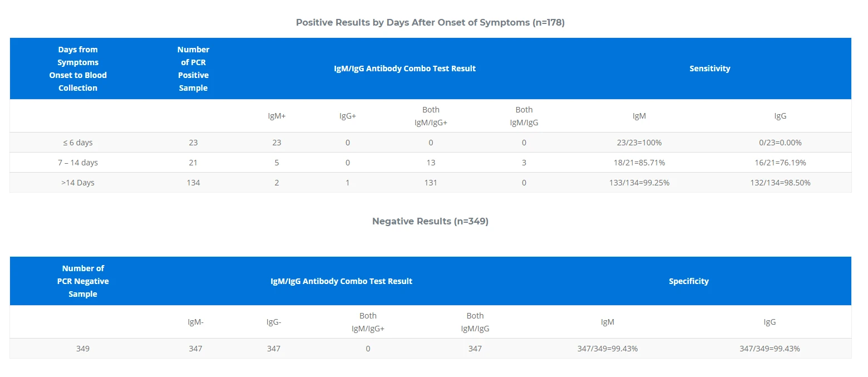Select the Sensitivity column header

(710, 68)
